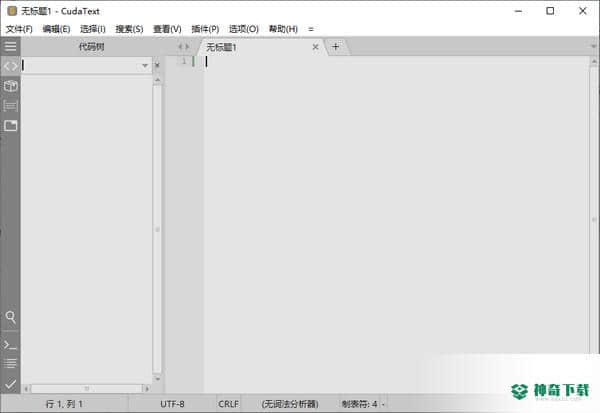
Task: Open the 选项(O) menu
Action: pyautogui.click(x=244, y=29)
